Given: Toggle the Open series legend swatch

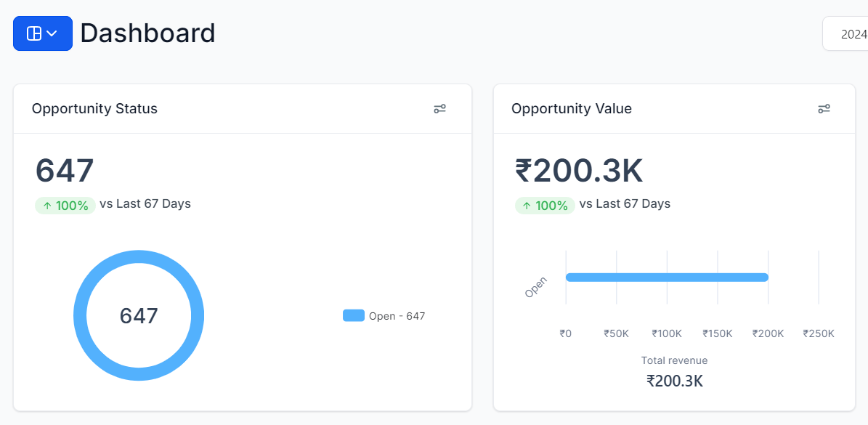Looking at the screenshot, I should (354, 315).
